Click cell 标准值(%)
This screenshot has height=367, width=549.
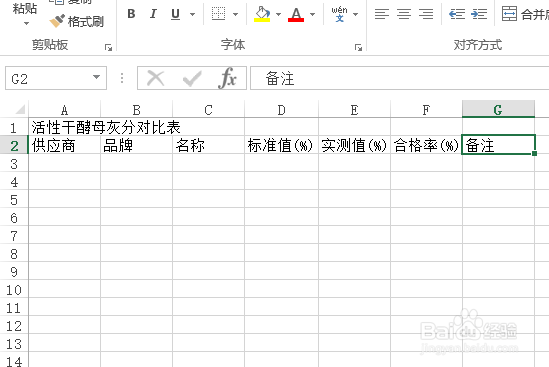282,145
